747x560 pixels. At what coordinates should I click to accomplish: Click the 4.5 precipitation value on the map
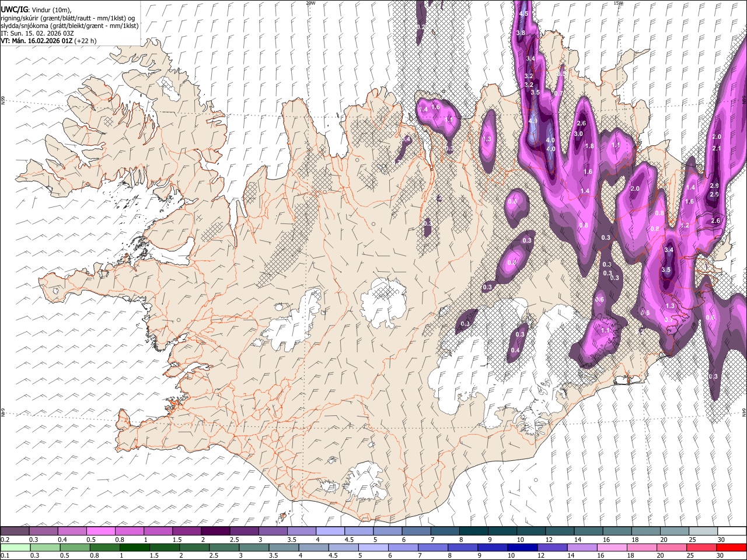523,13
